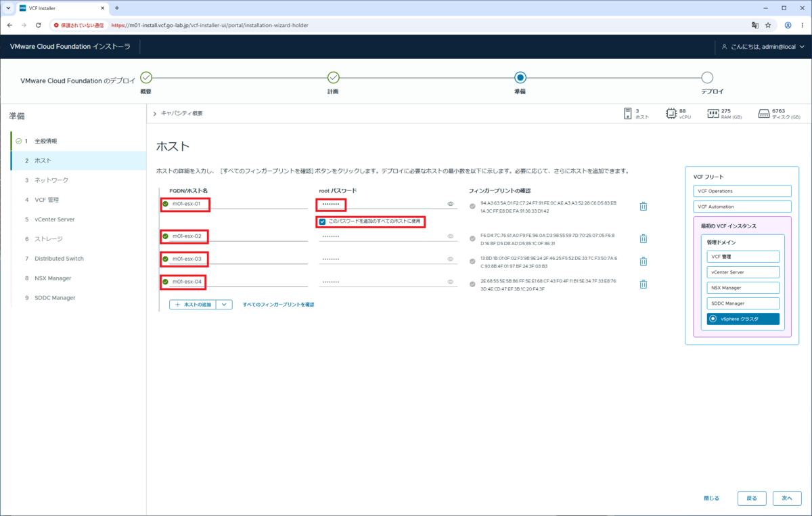Delete host row m01-esx-03 with trash icon
This screenshot has height=516, width=812.
644,261
